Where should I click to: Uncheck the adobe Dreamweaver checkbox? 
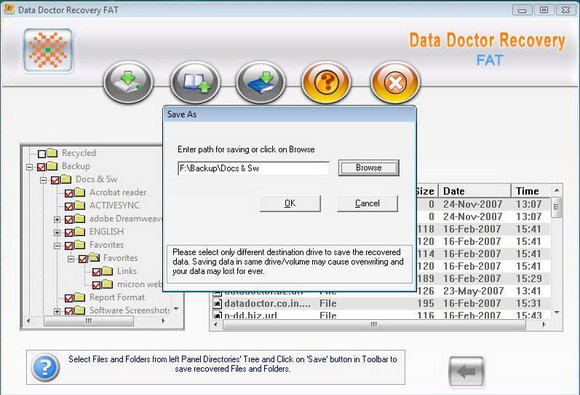click(x=69, y=220)
